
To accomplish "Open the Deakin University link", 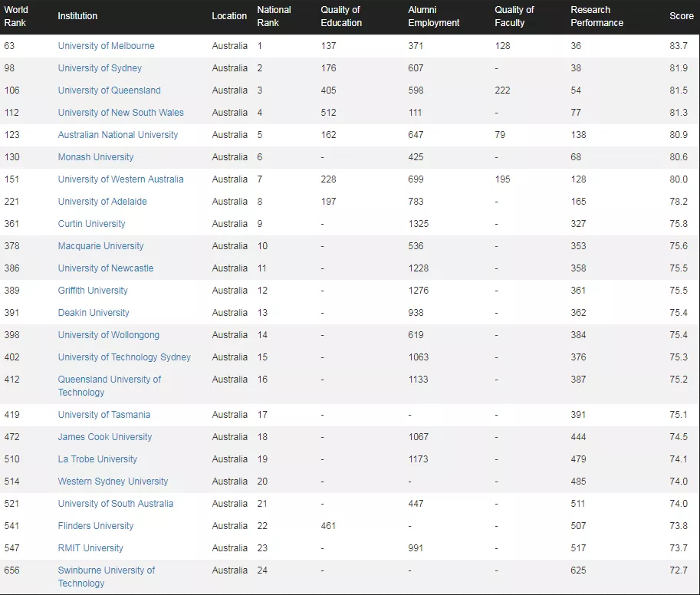I will [x=94, y=313].
